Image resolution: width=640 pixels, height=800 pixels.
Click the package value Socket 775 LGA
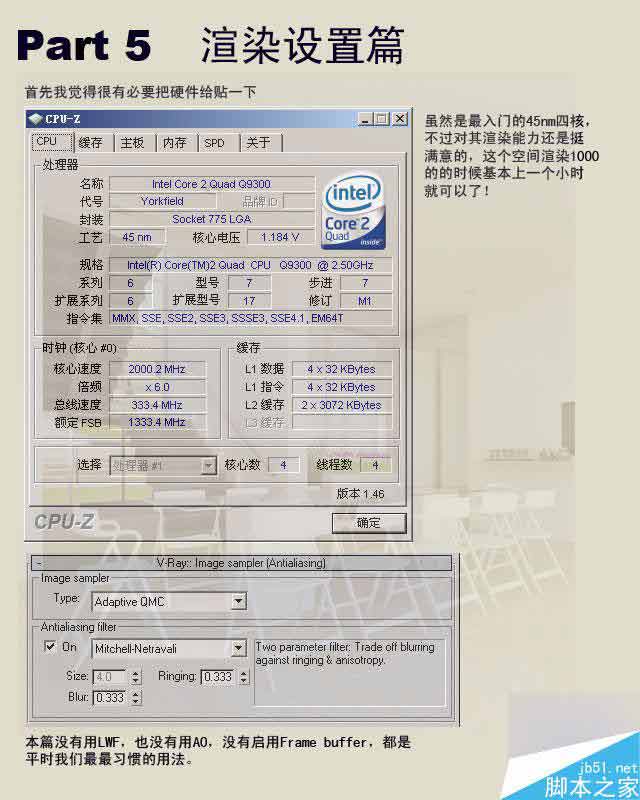coord(212,219)
